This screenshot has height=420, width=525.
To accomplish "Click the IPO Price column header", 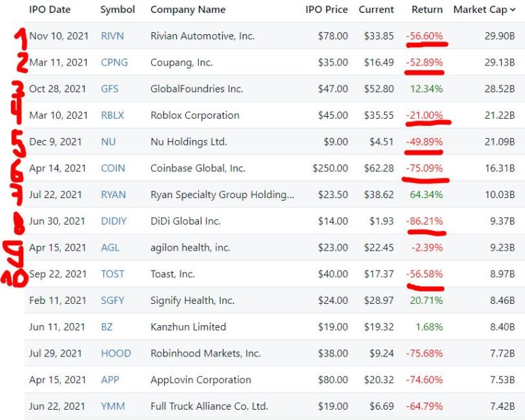I will pos(326,10).
